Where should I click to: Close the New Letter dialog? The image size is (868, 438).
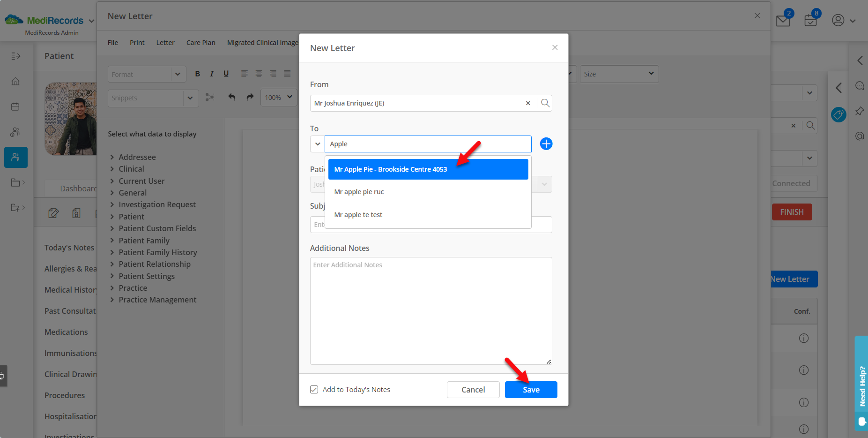click(x=555, y=47)
